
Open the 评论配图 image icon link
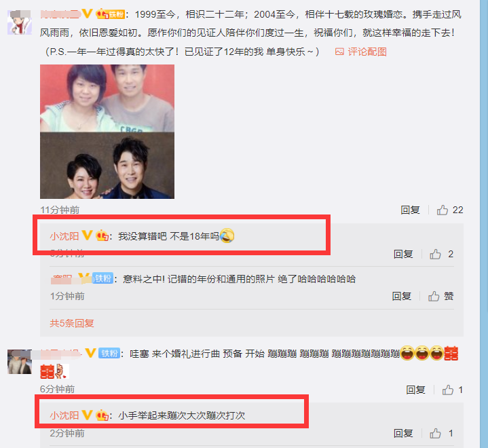point(360,52)
